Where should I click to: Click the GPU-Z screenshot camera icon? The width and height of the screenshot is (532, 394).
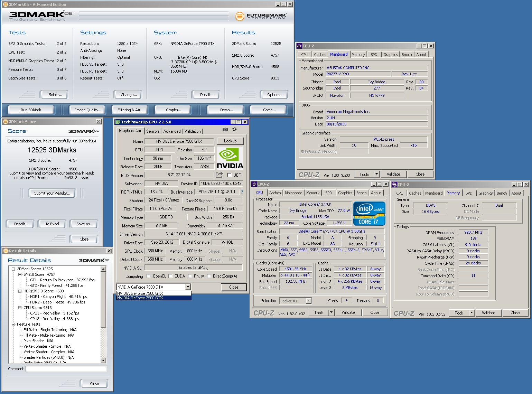tap(225, 129)
